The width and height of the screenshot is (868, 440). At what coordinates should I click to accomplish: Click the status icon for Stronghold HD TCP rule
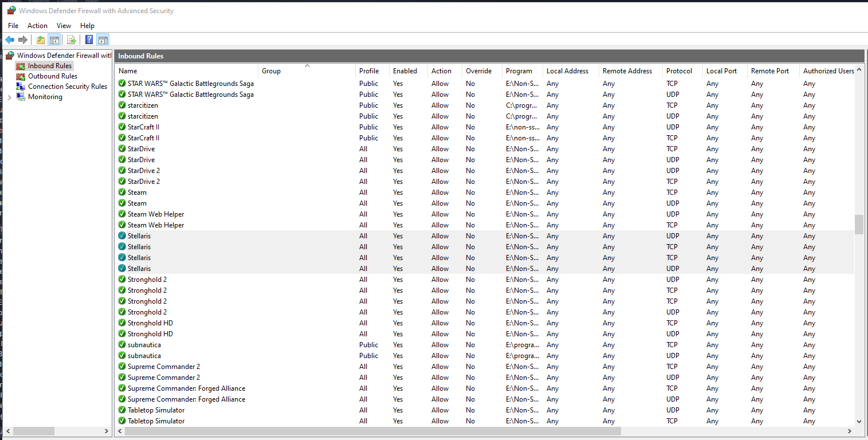[122, 323]
